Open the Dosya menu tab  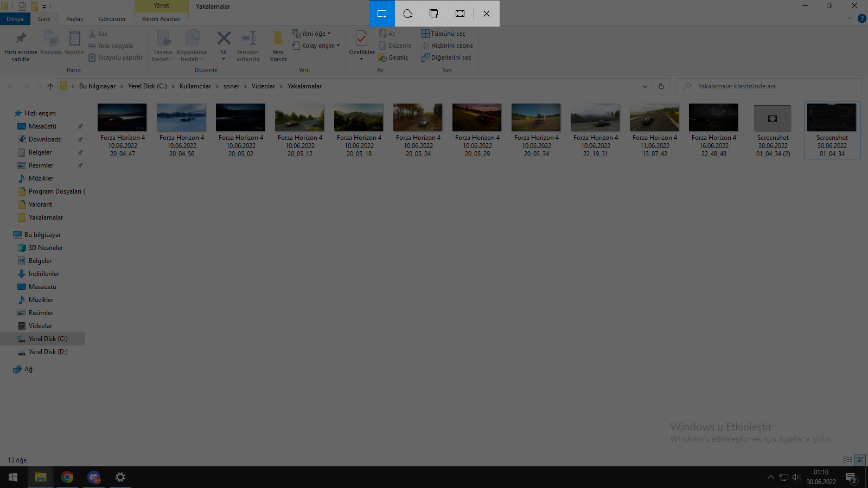click(x=15, y=19)
